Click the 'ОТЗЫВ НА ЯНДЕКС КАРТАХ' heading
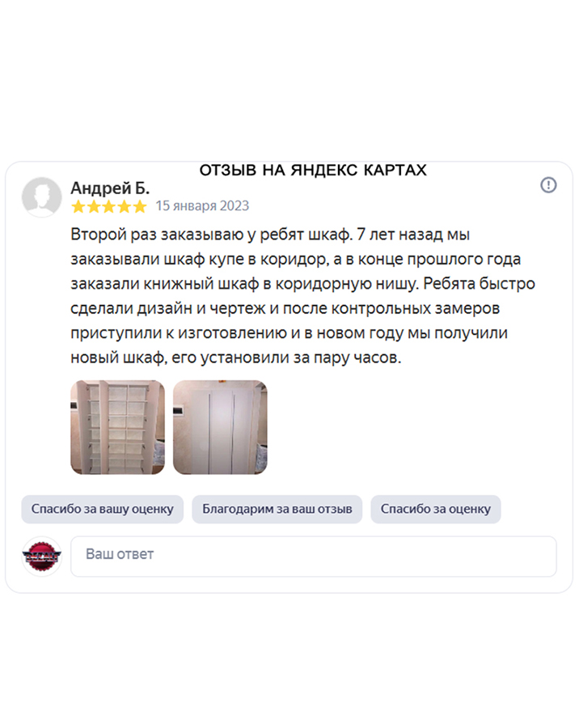The height and width of the screenshot is (728, 579). click(x=313, y=171)
